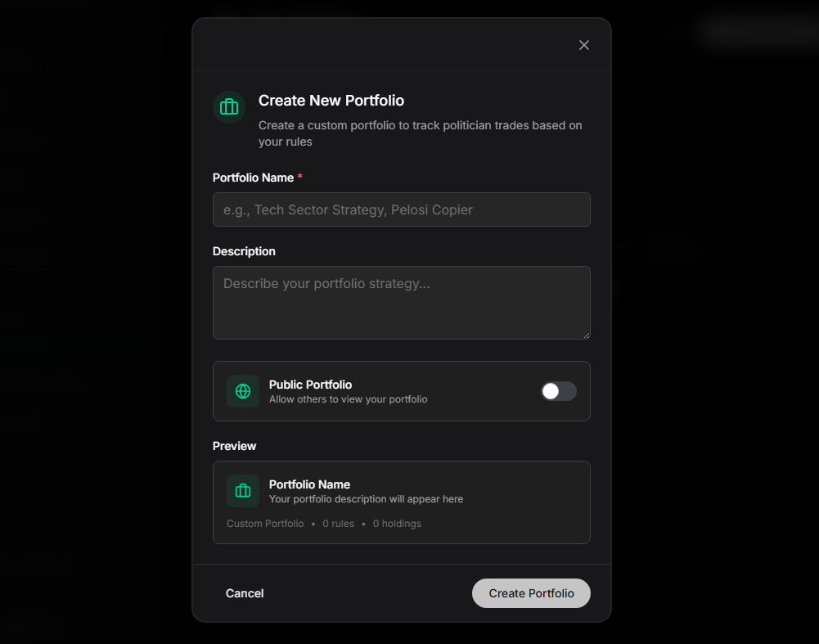The height and width of the screenshot is (644, 819).
Task: Click the green briefcase icon in header
Action: click(x=229, y=107)
